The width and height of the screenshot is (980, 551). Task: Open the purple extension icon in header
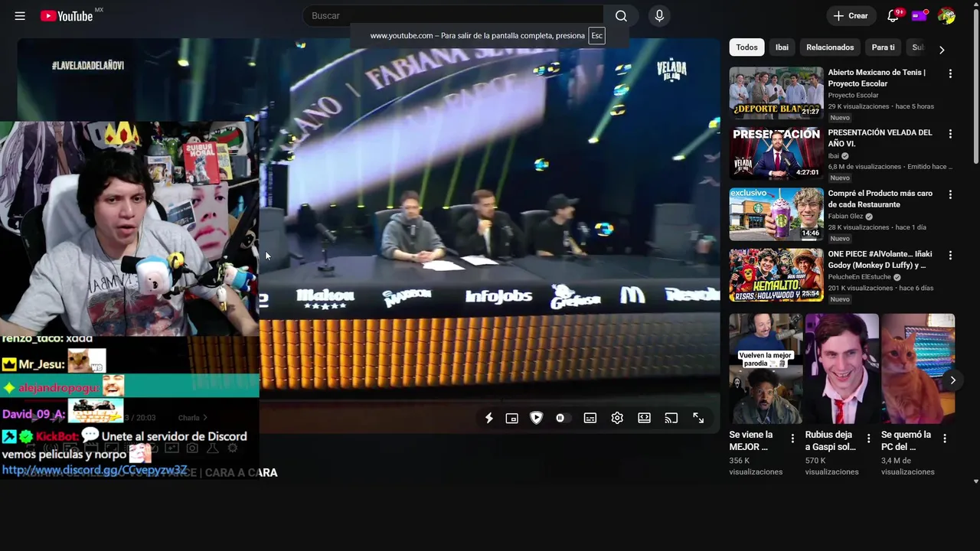tap(920, 16)
